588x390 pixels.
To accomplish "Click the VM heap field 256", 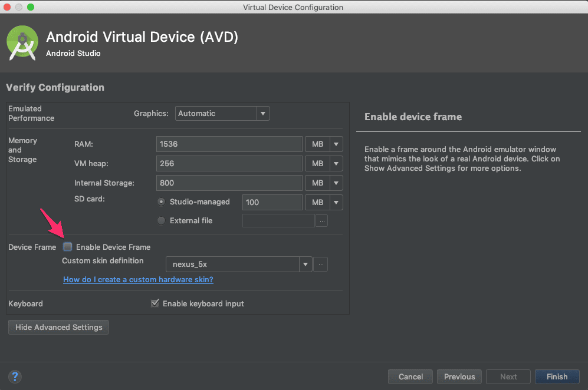I will point(229,163).
